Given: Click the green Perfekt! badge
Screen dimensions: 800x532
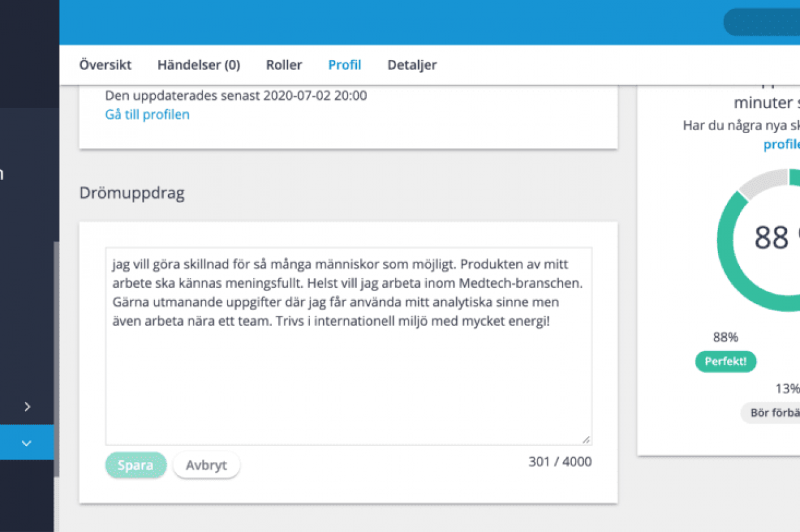Looking at the screenshot, I should (725, 362).
